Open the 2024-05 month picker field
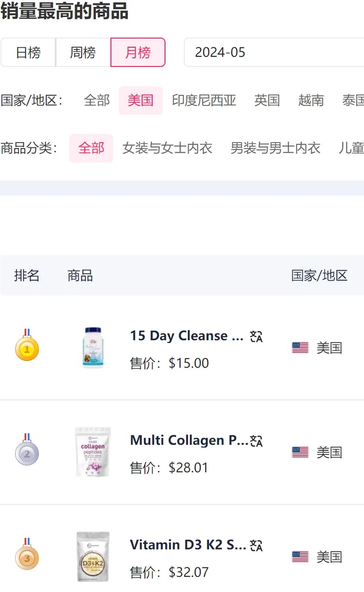The height and width of the screenshot is (592, 364). [273, 52]
